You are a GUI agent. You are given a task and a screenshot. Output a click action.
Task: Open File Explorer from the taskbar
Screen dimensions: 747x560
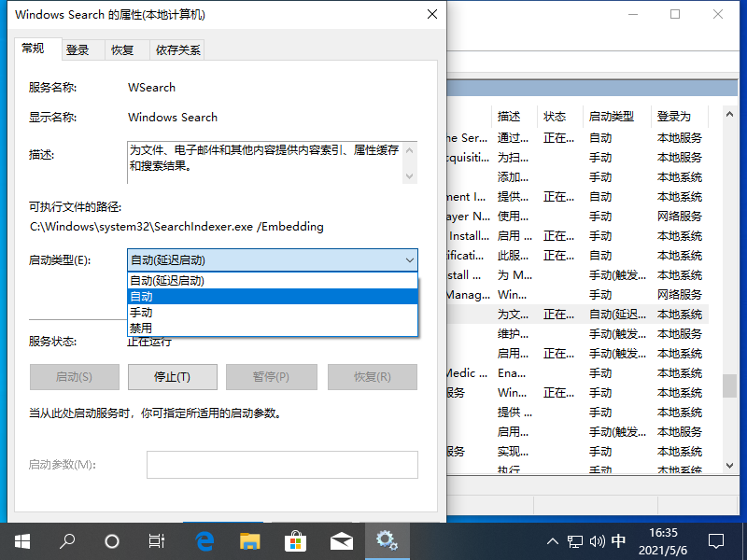coord(249,540)
